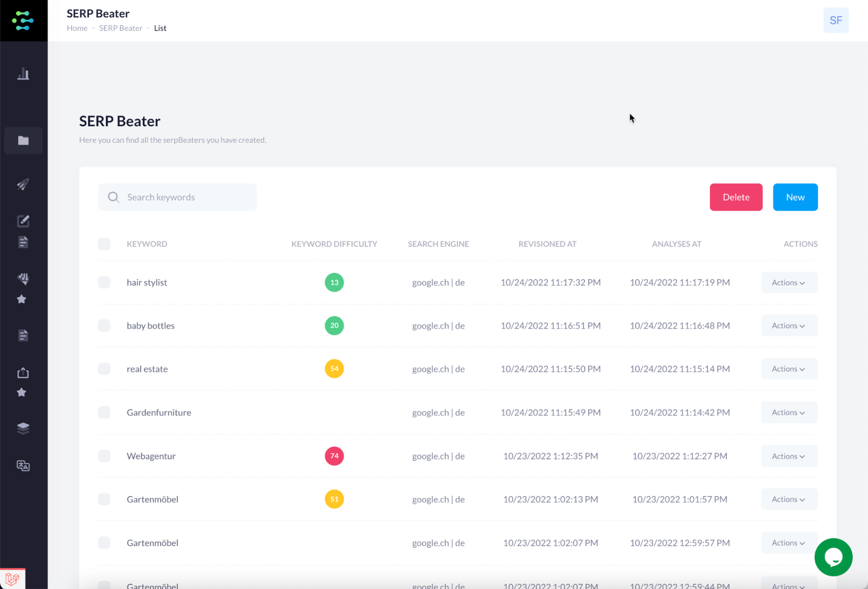This screenshot has width=868, height=589.
Task: Click the app logo in the sidebar
Action: 23,21
